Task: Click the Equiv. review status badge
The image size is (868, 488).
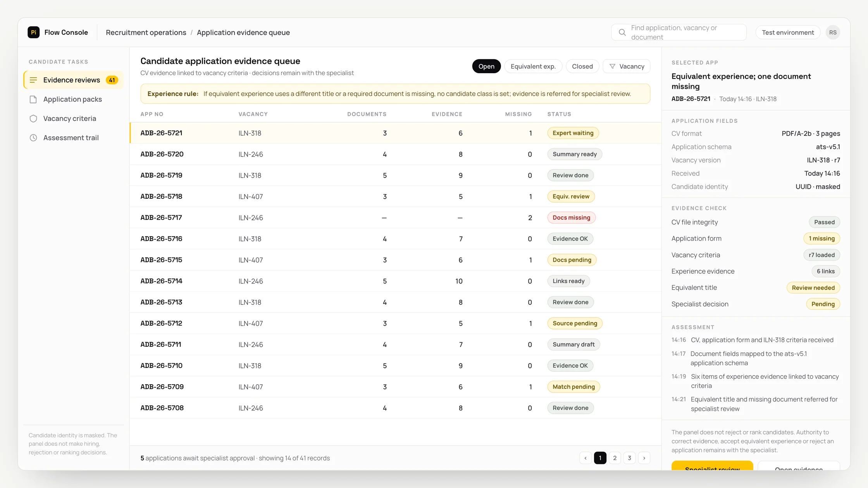Action: click(x=571, y=197)
